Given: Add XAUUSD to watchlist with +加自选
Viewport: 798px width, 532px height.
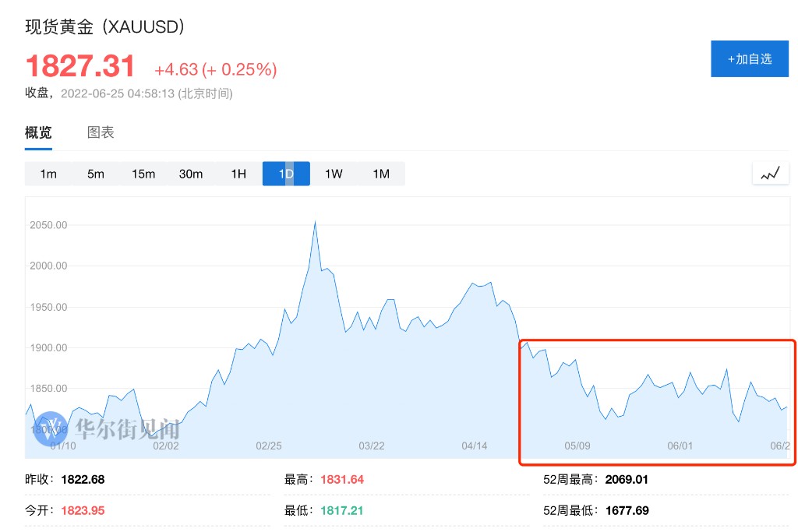Looking at the screenshot, I should point(749,59).
